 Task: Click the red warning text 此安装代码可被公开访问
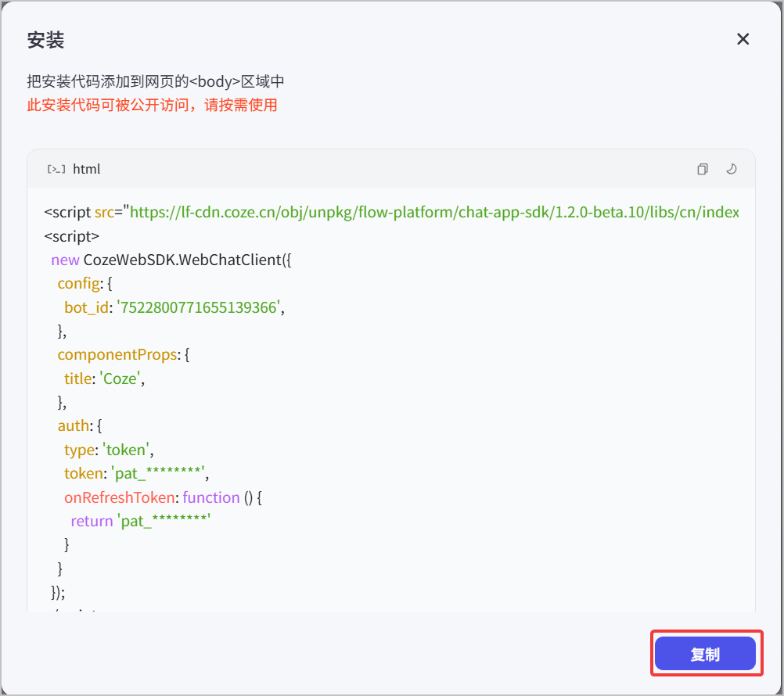(152, 105)
